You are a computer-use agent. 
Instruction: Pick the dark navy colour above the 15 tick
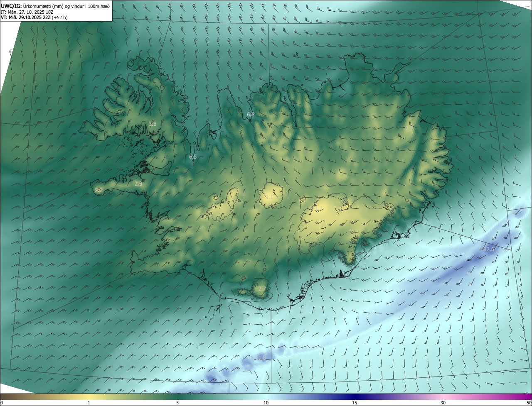[x=355, y=396]
